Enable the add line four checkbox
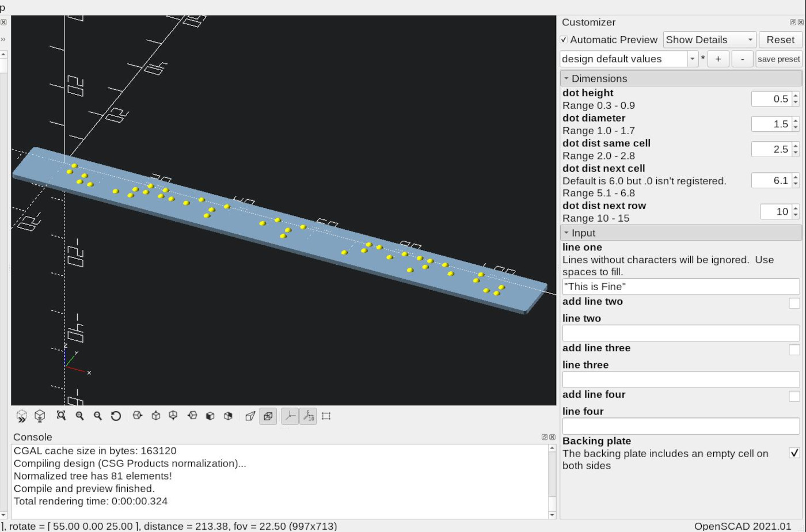The width and height of the screenshot is (806, 532). pos(794,396)
